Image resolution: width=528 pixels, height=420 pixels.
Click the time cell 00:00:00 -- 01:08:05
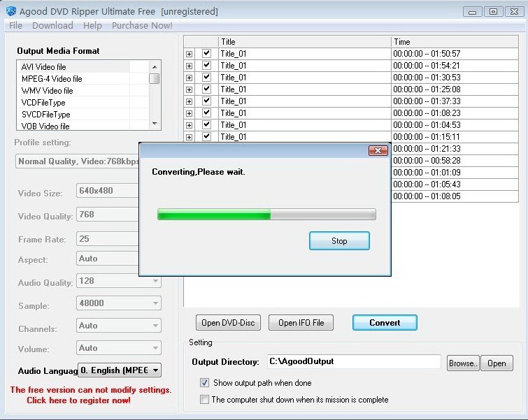tap(455, 196)
